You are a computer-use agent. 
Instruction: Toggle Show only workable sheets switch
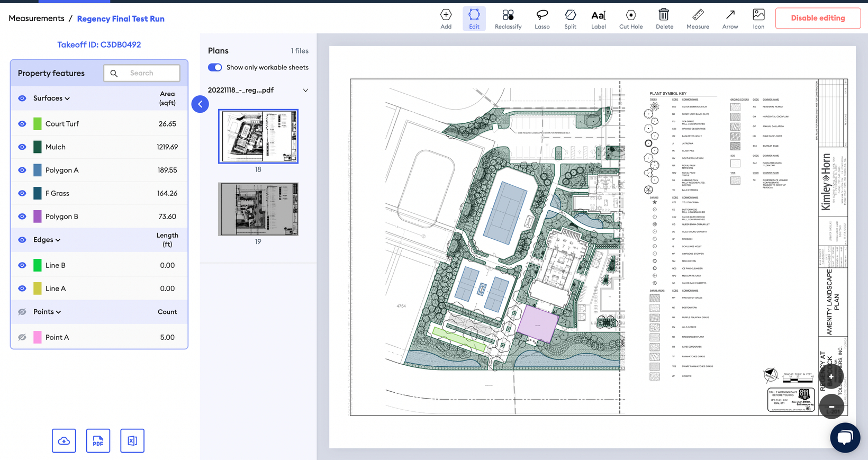pos(215,67)
